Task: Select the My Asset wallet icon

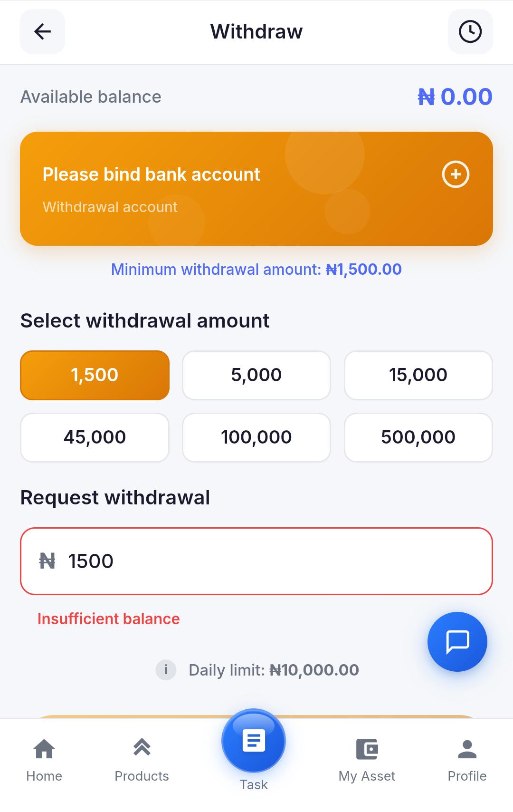Action: pos(366,749)
